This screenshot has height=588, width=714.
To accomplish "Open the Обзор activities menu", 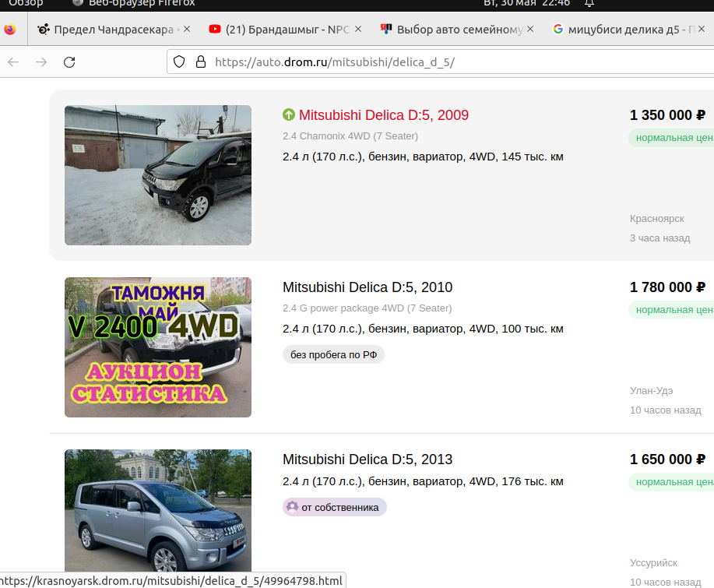I will tap(26, 3).
